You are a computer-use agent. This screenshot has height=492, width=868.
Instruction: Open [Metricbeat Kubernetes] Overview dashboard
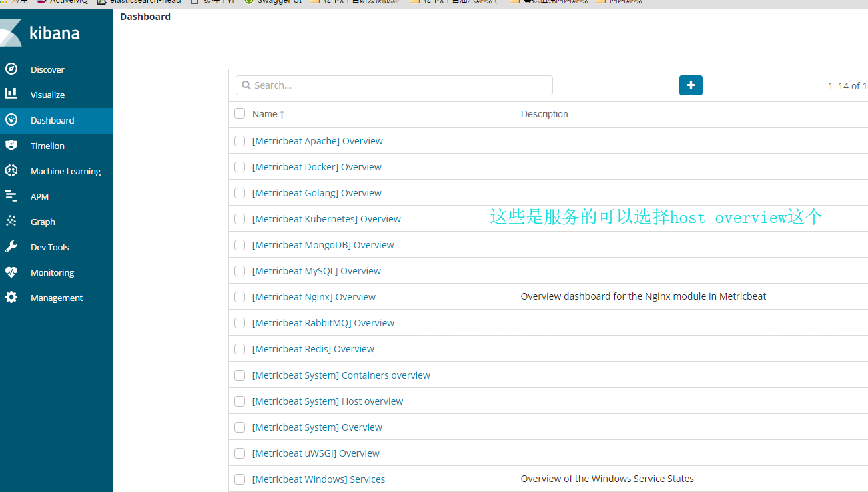(x=326, y=219)
